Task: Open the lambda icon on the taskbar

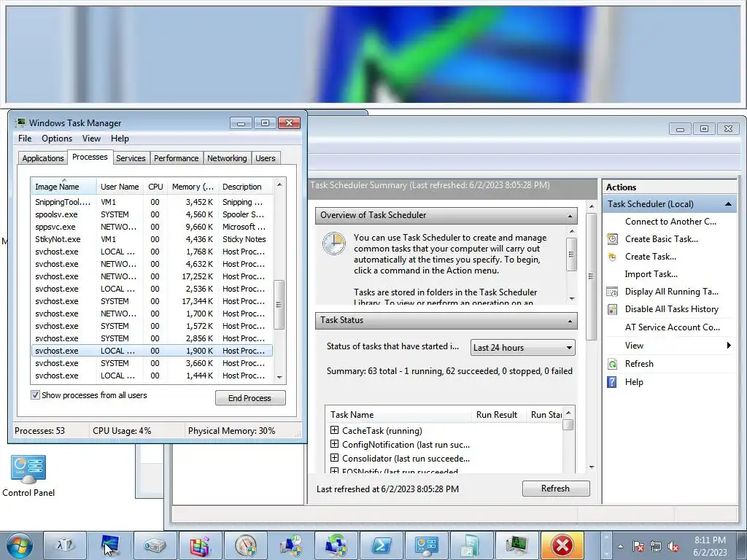Action: [65, 545]
